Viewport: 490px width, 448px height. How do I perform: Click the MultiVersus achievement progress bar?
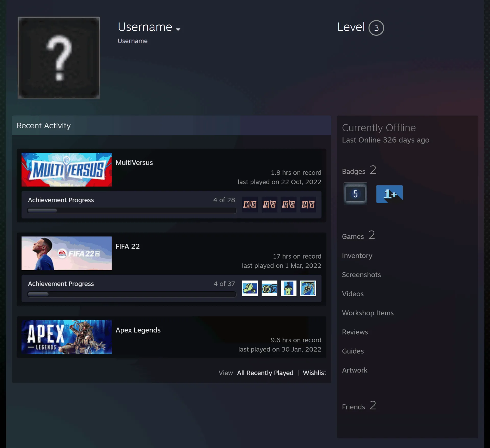131,211
